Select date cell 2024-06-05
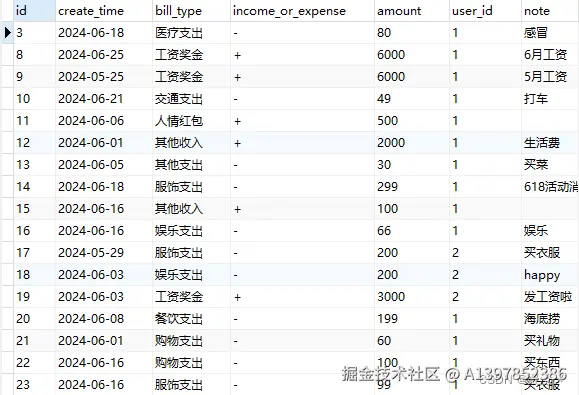This screenshot has width=579, height=395. tap(104, 165)
